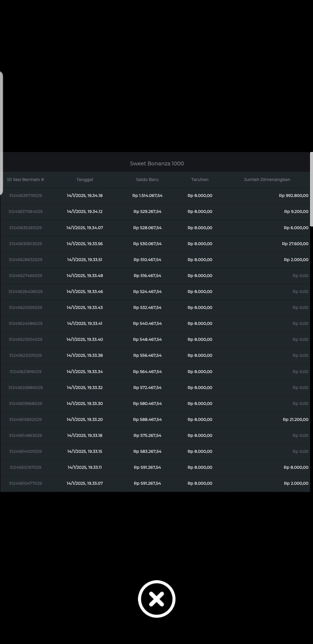The width and height of the screenshot is (313, 644).
Task: Click the 'Jumlah Dimenangkan' column header
Action: coord(267,180)
